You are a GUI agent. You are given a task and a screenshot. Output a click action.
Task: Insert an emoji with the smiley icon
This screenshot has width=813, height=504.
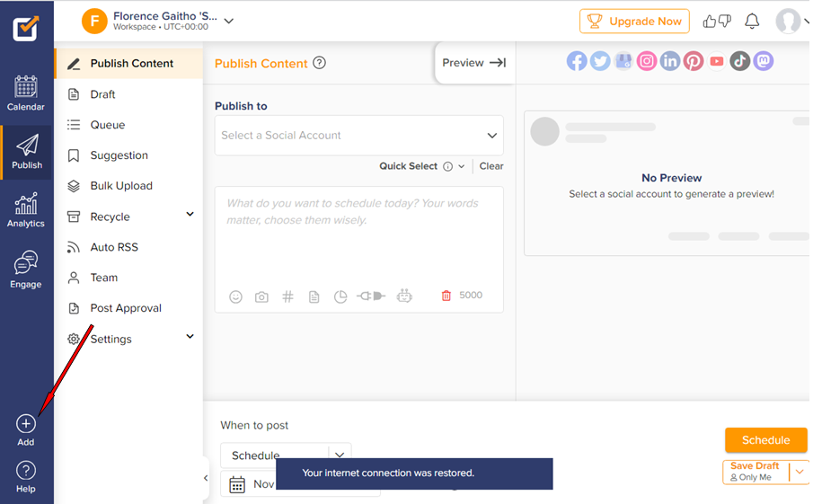point(235,296)
